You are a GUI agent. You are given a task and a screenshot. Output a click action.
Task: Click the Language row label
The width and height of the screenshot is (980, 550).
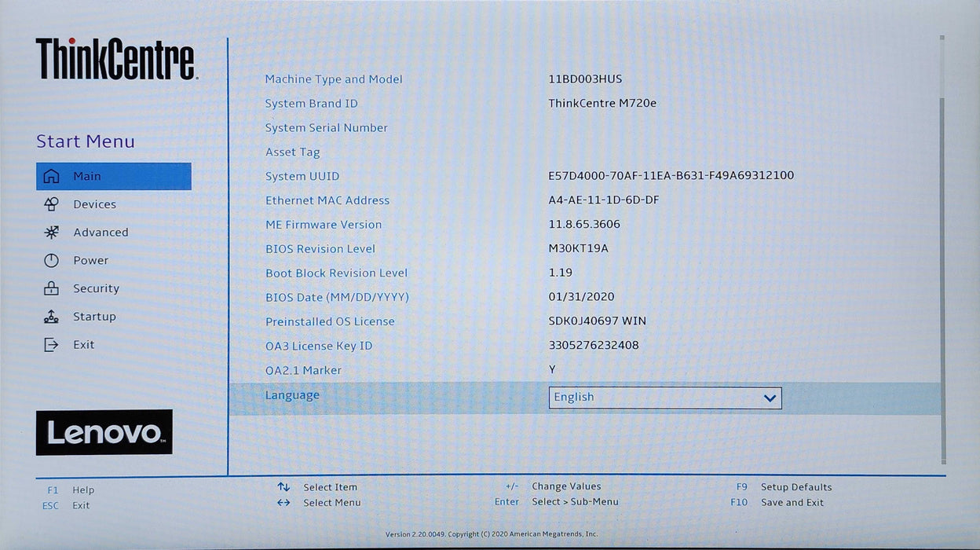(292, 395)
